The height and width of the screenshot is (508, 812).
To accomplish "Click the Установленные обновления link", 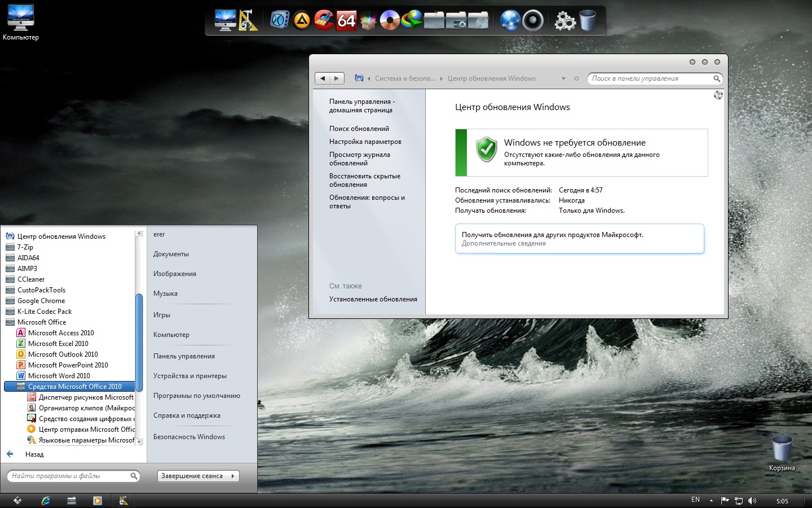I will (373, 299).
